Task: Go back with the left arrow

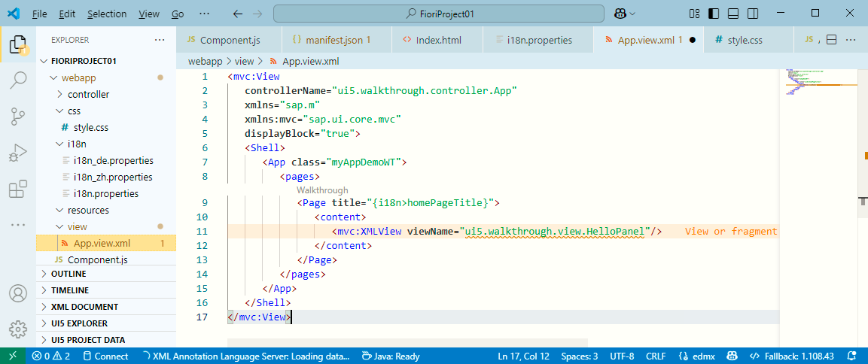Action: (237, 14)
